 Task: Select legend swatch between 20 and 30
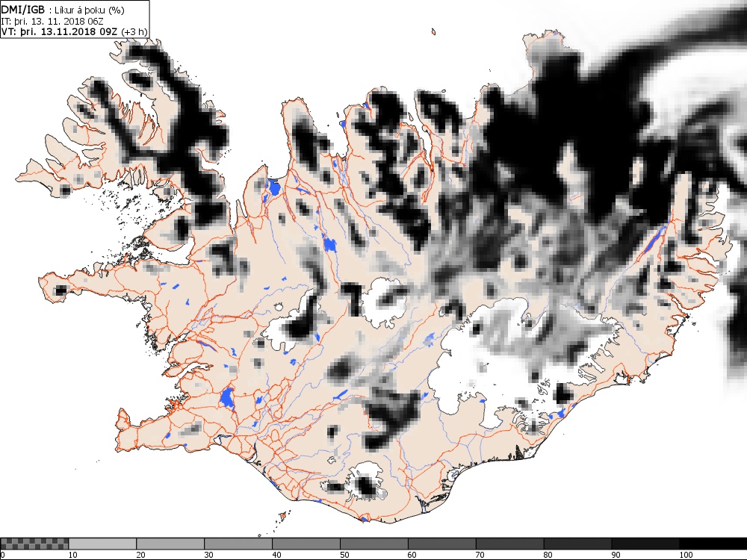pyautogui.click(x=170, y=544)
